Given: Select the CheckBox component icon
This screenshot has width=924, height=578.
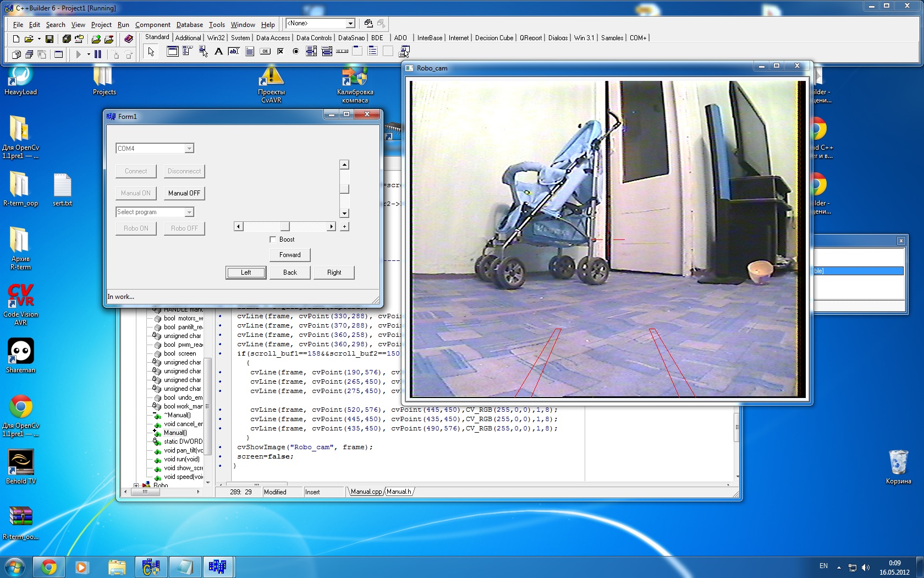Looking at the screenshot, I should click(280, 52).
